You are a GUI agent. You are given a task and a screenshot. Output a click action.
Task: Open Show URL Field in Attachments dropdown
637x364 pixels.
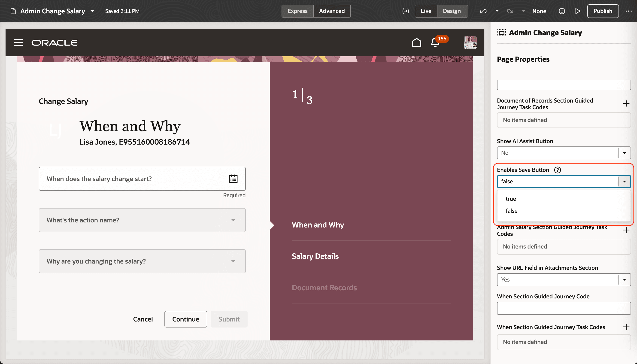(x=624, y=279)
